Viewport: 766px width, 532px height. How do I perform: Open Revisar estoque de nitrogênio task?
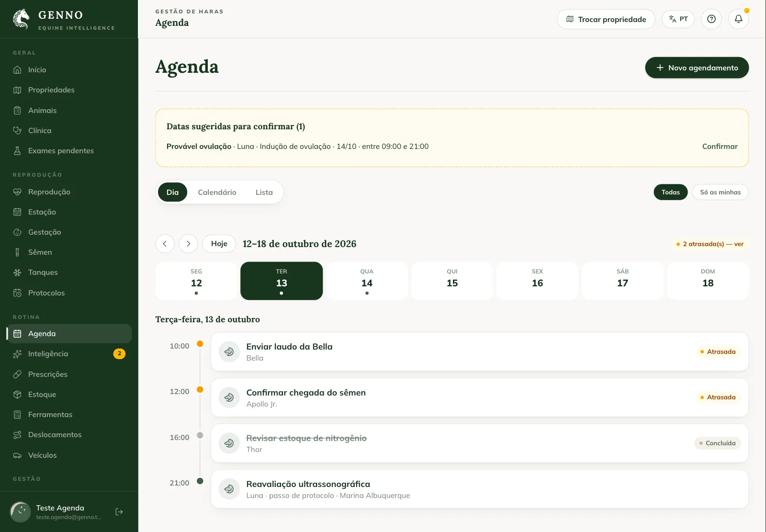point(480,443)
